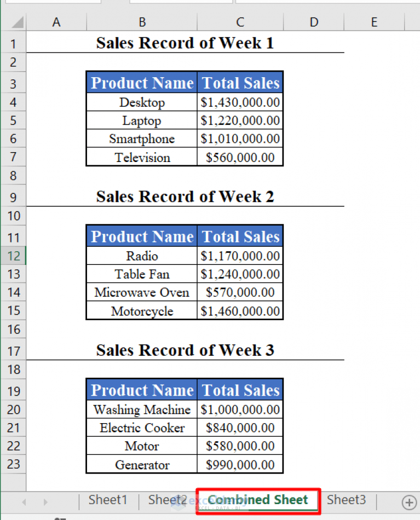Image resolution: width=420 pixels, height=520 pixels.
Task: Switch to the Sheet2 tab
Action: coord(168,500)
